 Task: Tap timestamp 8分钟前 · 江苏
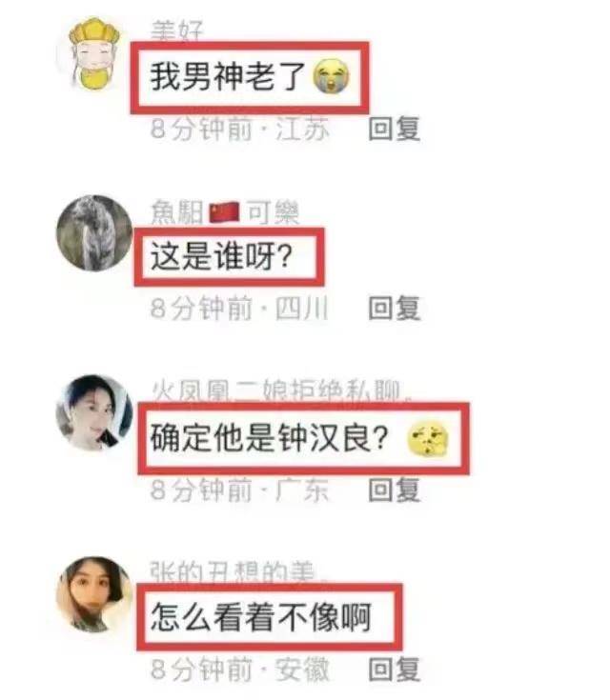click(x=240, y=129)
